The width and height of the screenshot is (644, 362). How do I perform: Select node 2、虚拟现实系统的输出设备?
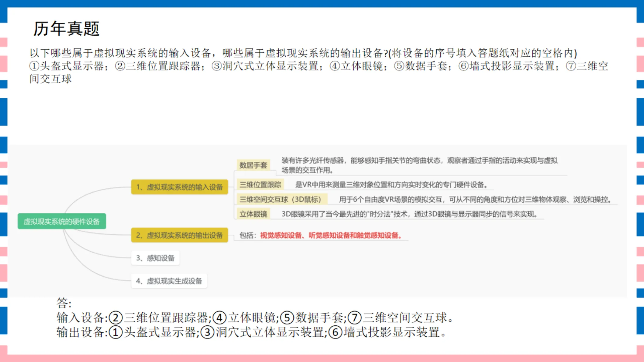click(x=180, y=235)
